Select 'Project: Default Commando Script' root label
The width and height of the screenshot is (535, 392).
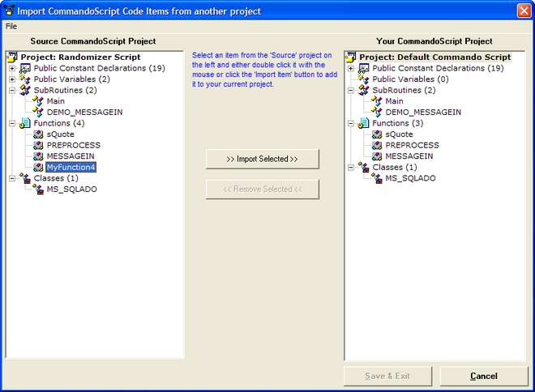435,58
